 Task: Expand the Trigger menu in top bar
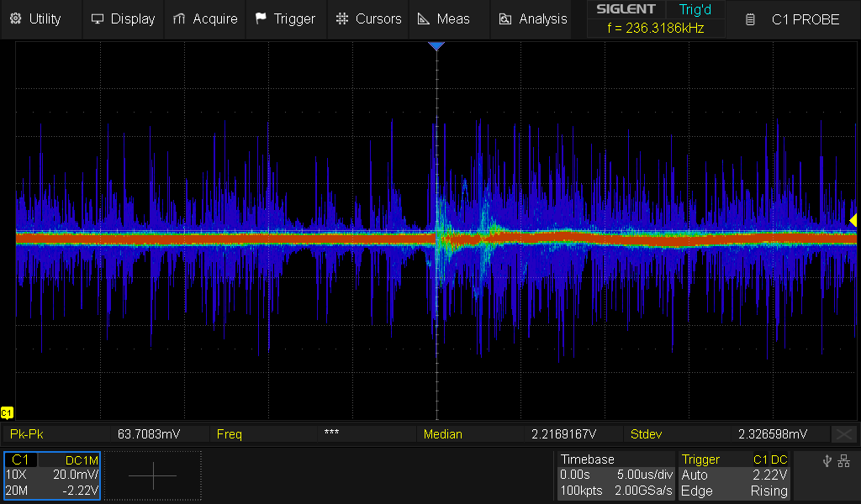[x=285, y=18]
